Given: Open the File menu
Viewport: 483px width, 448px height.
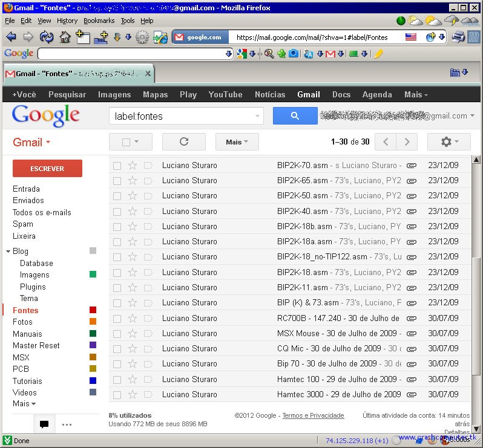Looking at the screenshot, I should [x=10, y=21].
